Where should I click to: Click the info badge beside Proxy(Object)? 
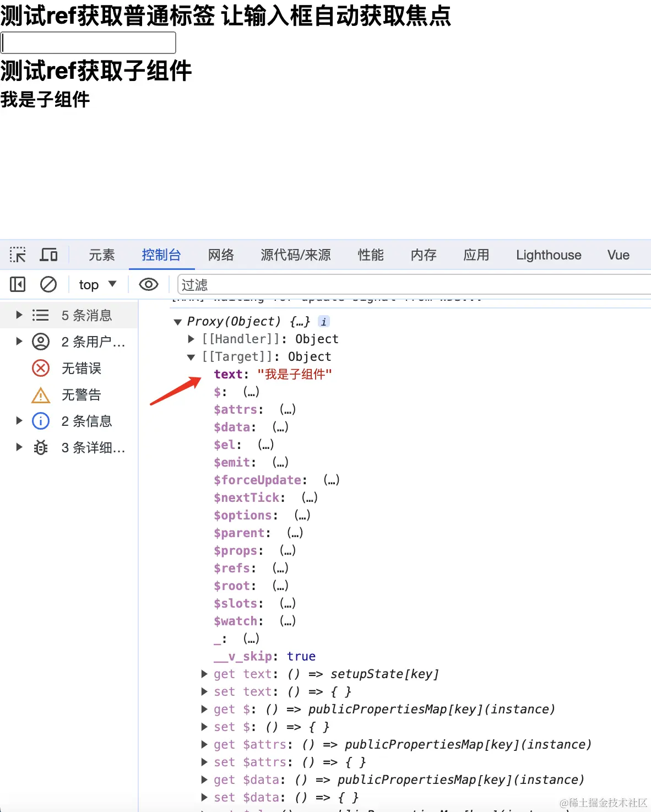tap(324, 322)
